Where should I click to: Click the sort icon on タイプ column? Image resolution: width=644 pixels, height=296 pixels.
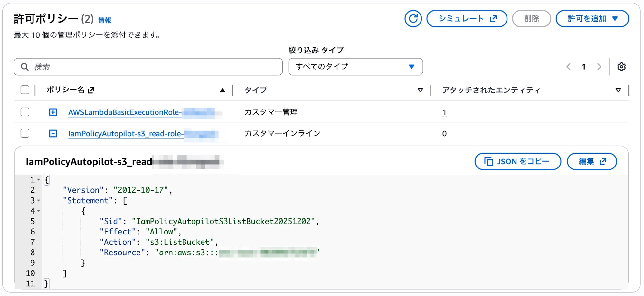(x=420, y=90)
